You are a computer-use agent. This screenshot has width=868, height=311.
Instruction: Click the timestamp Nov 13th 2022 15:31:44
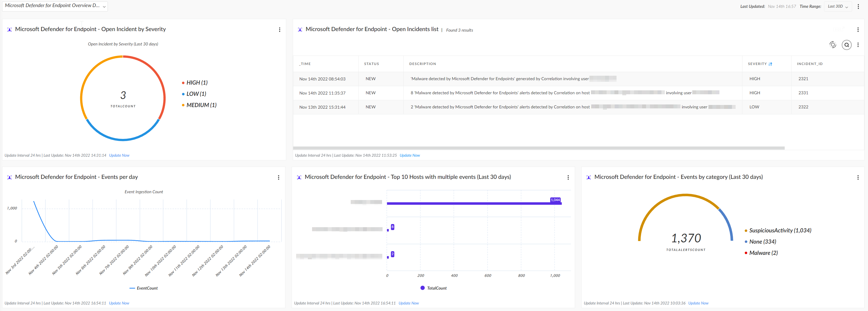[322, 108]
